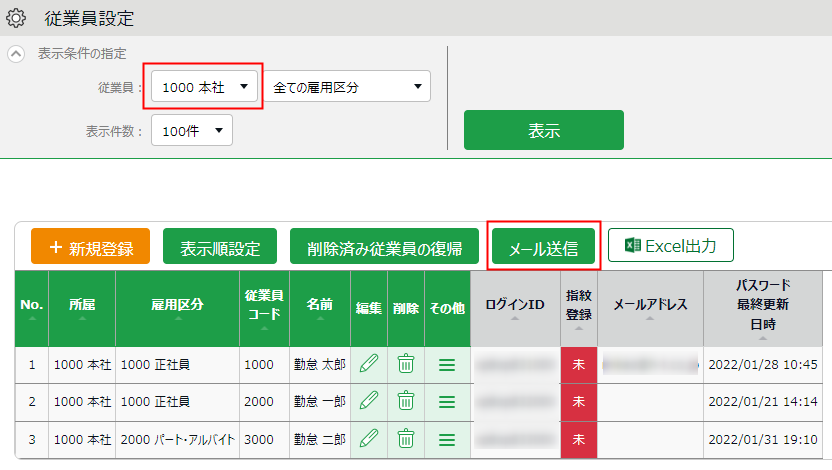Click the メール送信 button
The height and width of the screenshot is (470, 832).
click(544, 248)
